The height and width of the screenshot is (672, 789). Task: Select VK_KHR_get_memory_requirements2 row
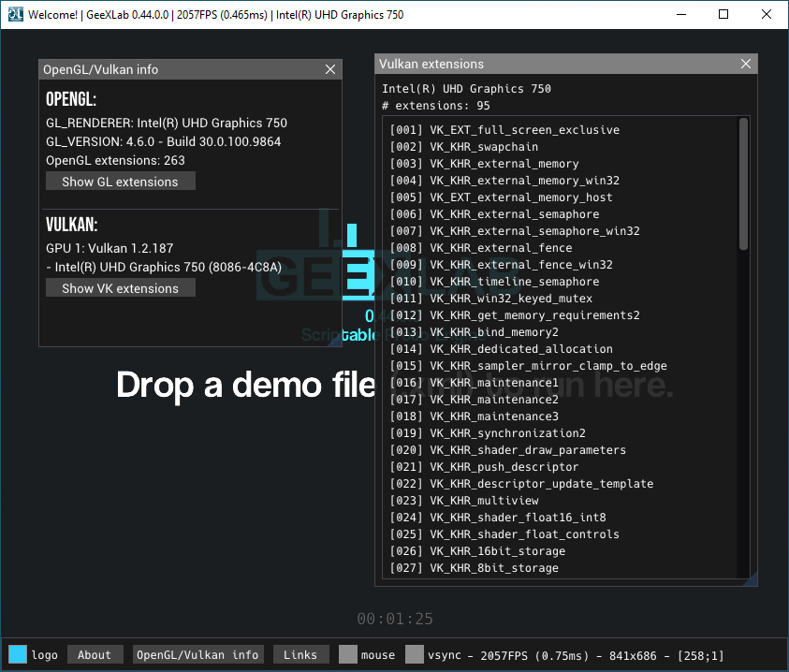(x=515, y=315)
